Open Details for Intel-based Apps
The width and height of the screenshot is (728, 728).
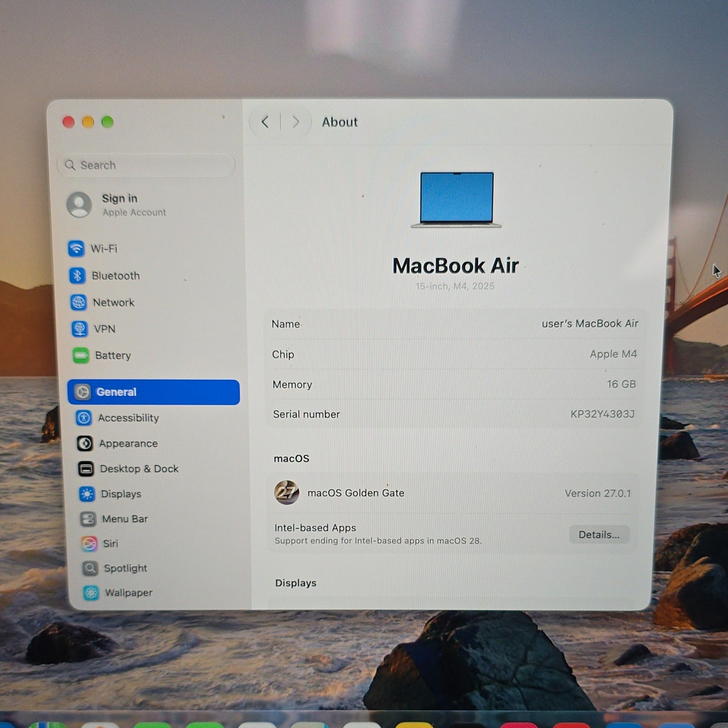click(599, 534)
